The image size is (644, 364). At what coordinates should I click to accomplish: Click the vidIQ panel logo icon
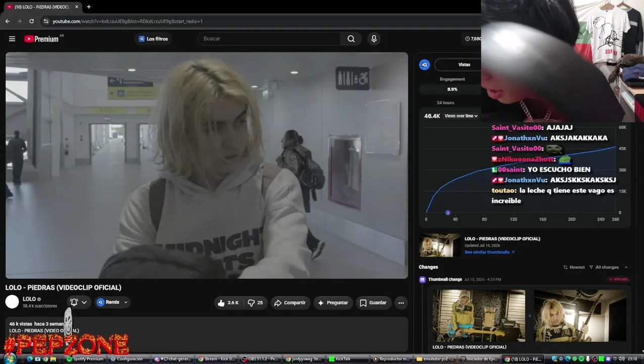pyautogui.click(x=424, y=65)
